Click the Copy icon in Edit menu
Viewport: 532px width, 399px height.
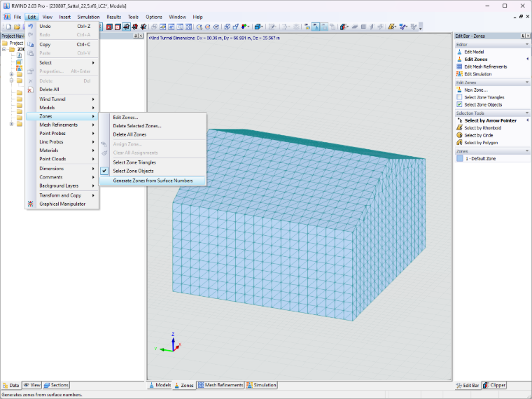tap(31, 44)
